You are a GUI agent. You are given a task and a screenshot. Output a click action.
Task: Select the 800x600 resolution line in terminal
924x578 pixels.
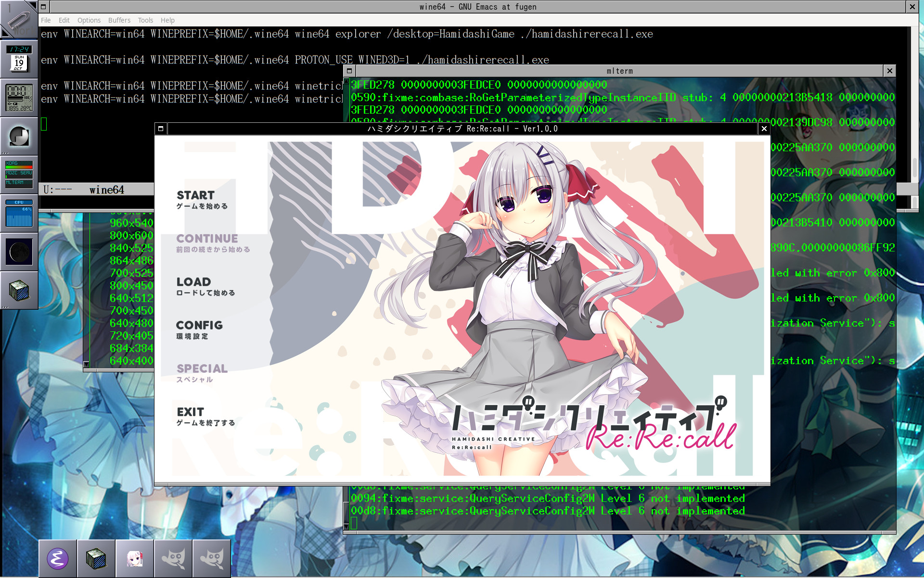coord(131,236)
